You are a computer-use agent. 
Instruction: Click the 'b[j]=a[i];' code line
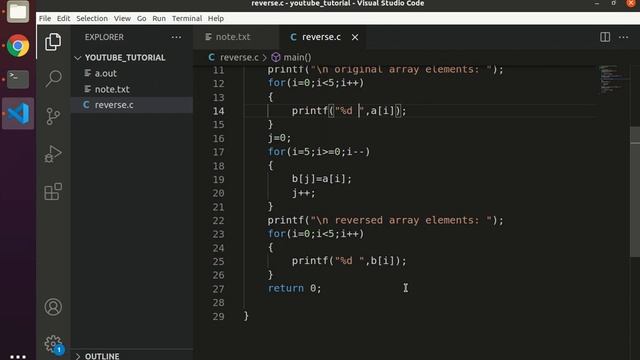(x=322, y=179)
